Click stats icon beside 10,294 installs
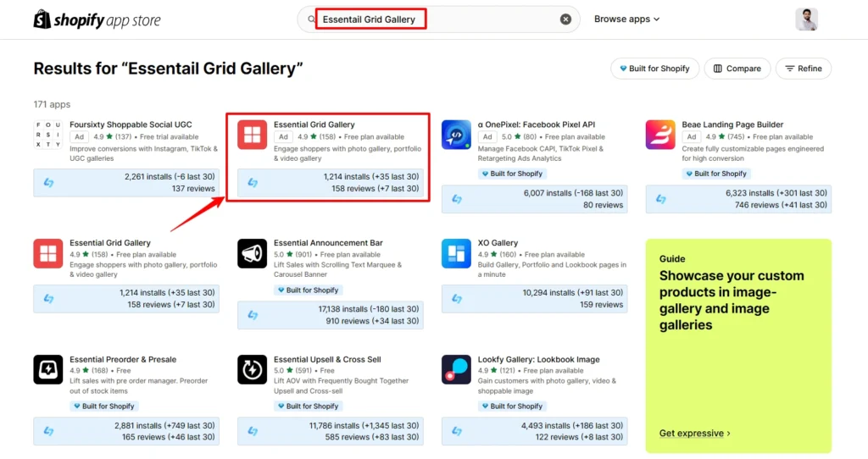The height and width of the screenshot is (459, 868). (x=457, y=299)
